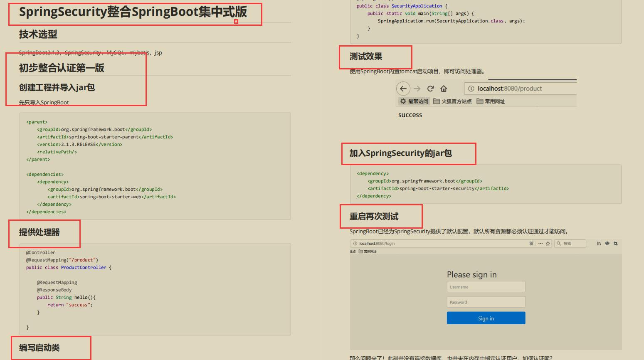The image size is (644, 360).
Task: Click the back arrow in the product browser
Action: 403,89
